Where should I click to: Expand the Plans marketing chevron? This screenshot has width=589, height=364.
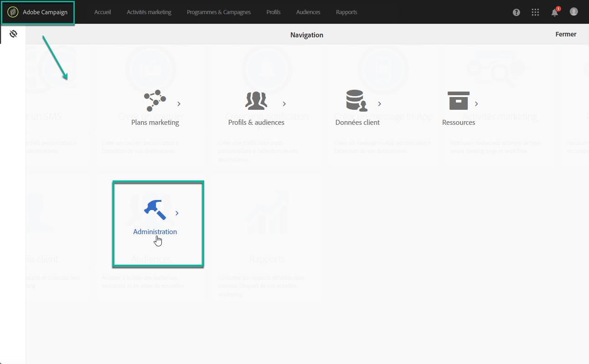click(x=179, y=104)
